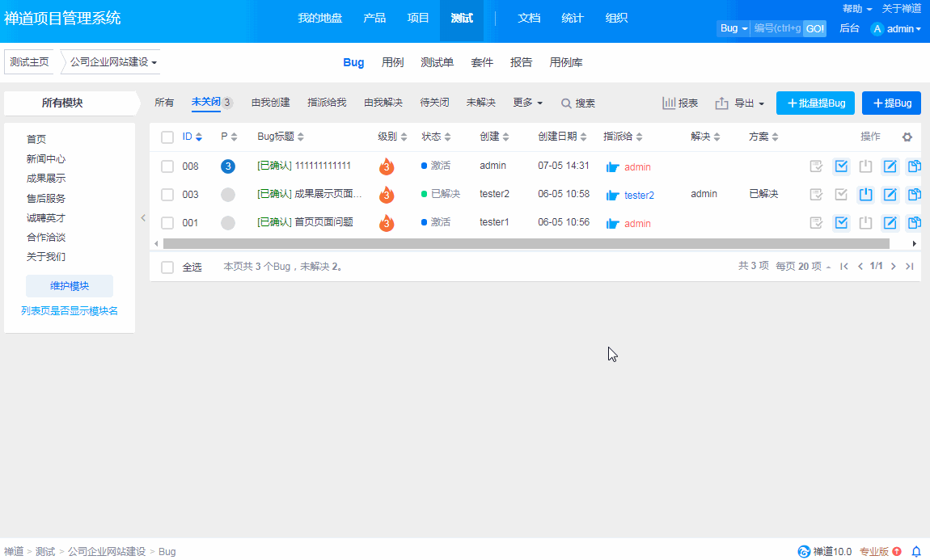The image size is (930, 560).
Task: Expand 公司企业网站建设 product selector
Action: [x=113, y=62]
